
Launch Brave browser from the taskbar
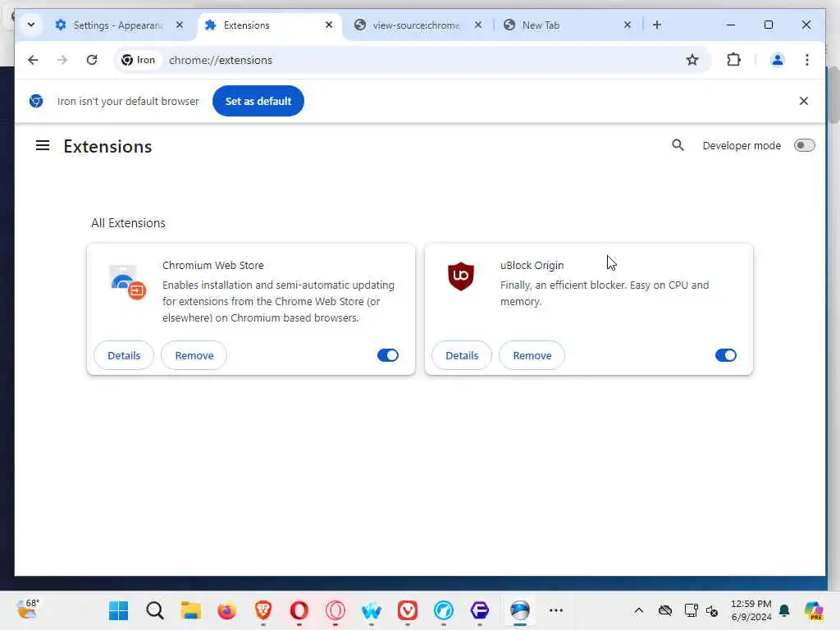coord(263,610)
